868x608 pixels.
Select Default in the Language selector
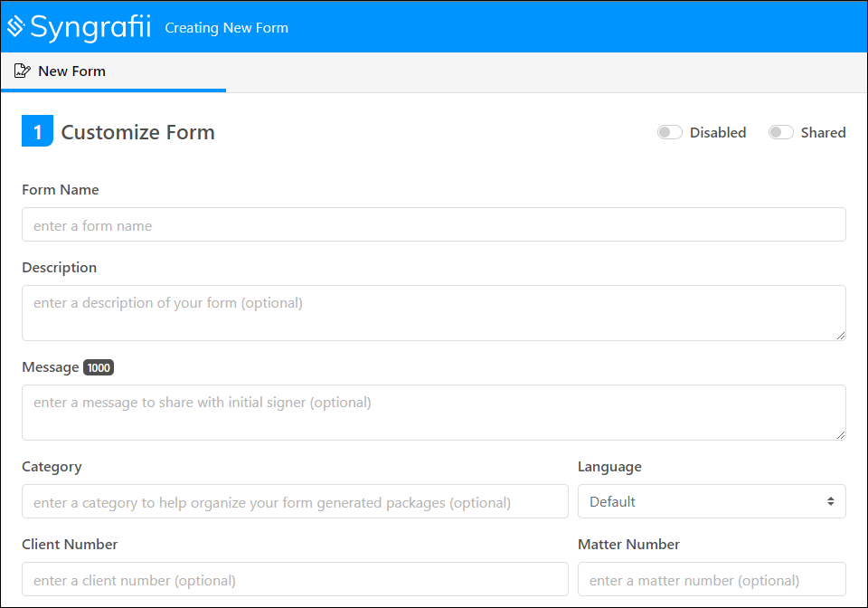(x=712, y=501)
